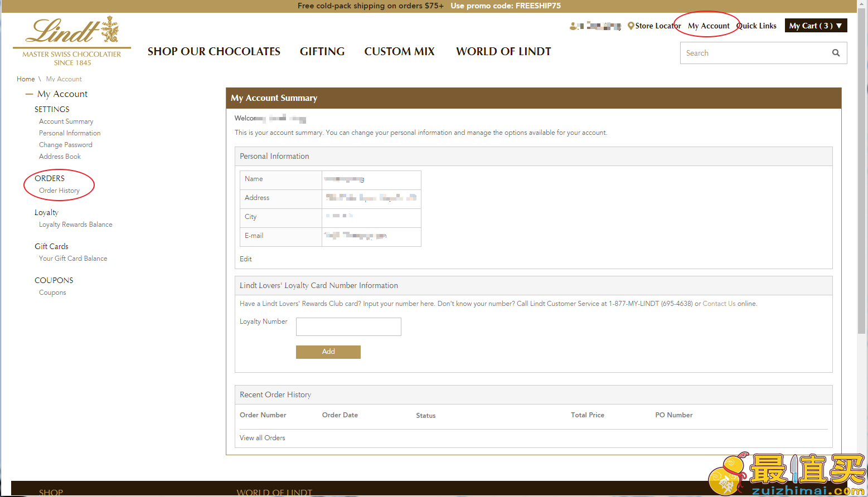Open Shop Our Chocolates menu
The height and width of the screenshot is (497, 868).
pyautogui.click(x=214, y=51)
